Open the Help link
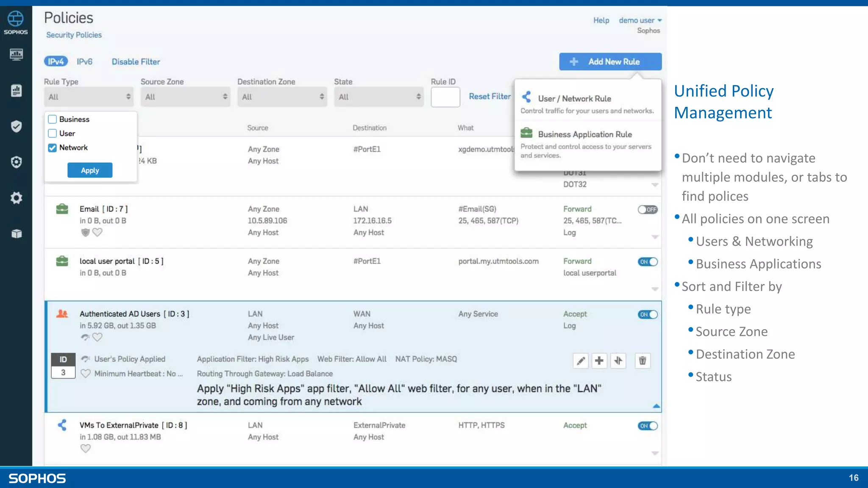Image resolution: width=868 pixels, height=488 pixels. pyautogui.click(x=601, y=20)
